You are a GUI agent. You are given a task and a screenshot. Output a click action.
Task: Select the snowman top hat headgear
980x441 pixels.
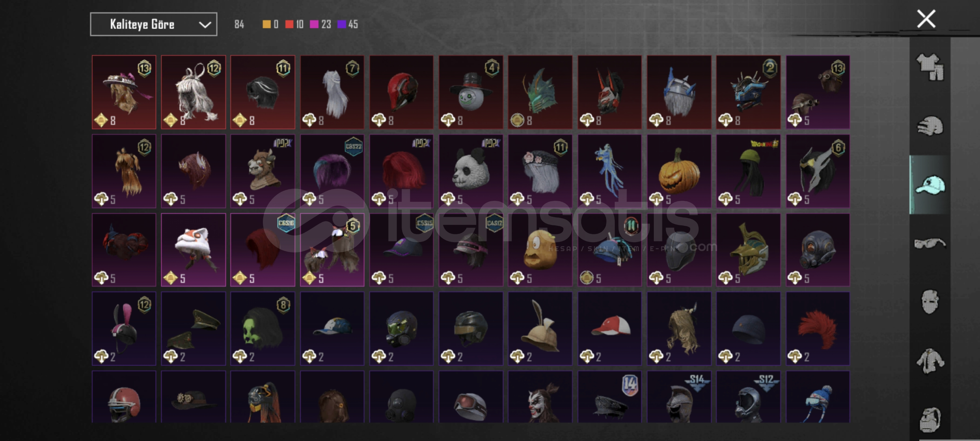(x=471, y=92)
